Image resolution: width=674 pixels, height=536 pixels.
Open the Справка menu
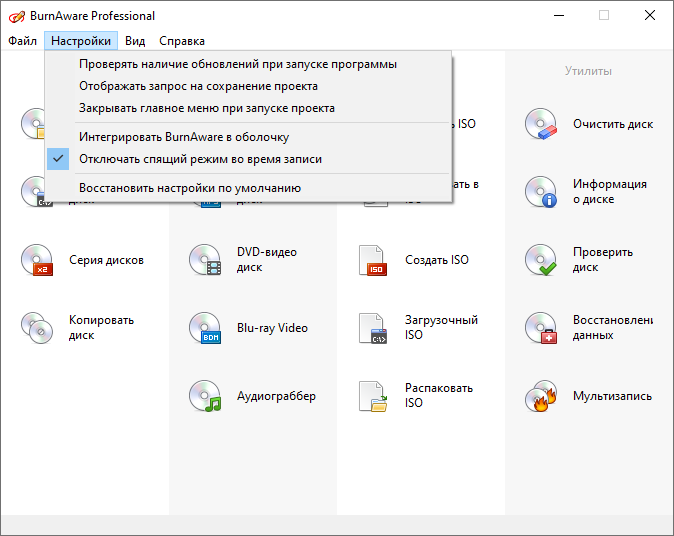coord(182,41)
